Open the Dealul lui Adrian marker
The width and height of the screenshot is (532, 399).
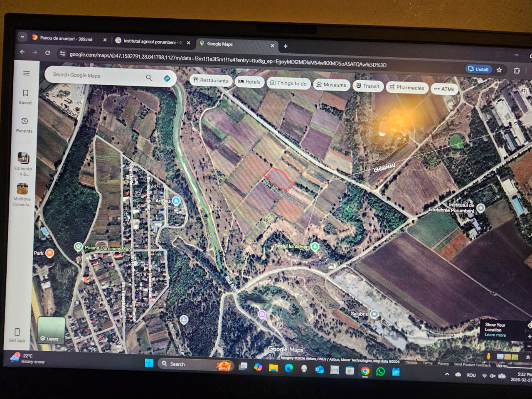click(315, 246)
